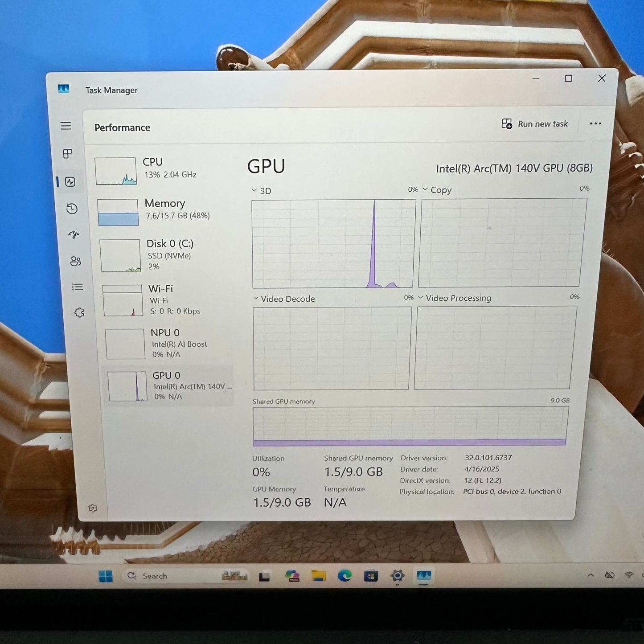Viewport: 644px width, 644px height.
Task: Click the 3D usage graph
Action: pos(333,243)
